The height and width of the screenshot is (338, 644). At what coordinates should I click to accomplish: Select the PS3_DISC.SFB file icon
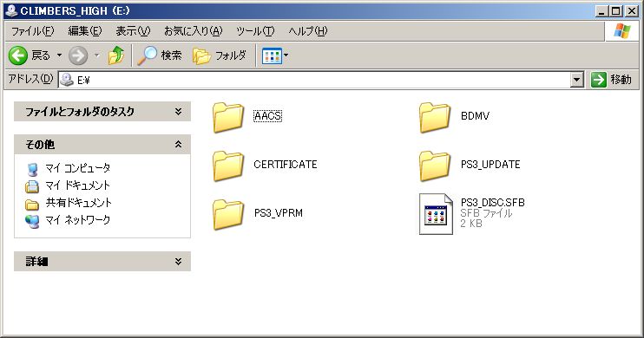pos(436,214)
